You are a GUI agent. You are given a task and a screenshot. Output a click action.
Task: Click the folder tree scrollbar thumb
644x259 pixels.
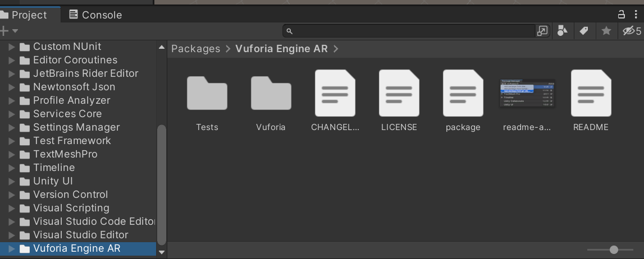coord(162,185)
